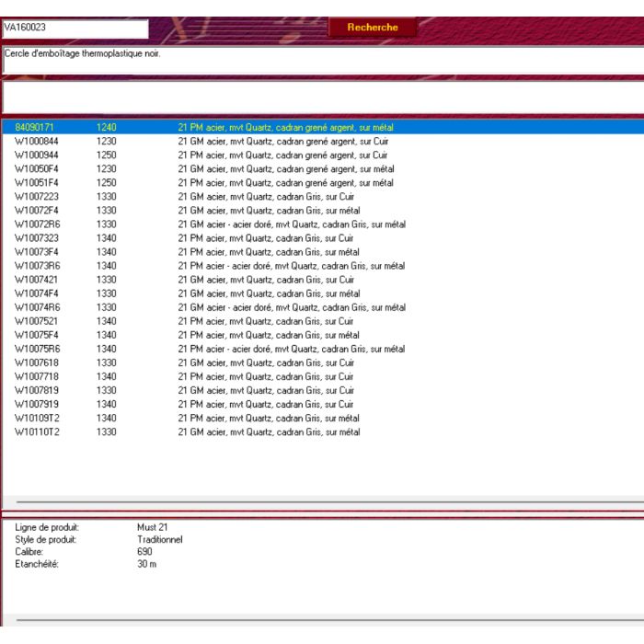Image resolution: width=644 pixels, height=644 pixels.
Task: Select row W10109T2
Action: point(323,418)
